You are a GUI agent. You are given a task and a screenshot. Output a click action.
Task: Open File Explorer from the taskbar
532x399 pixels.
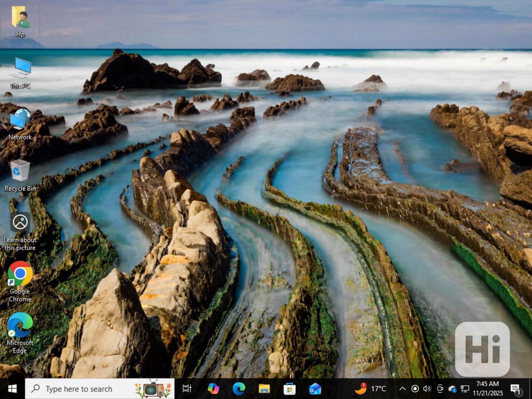(x=264, y=389)
